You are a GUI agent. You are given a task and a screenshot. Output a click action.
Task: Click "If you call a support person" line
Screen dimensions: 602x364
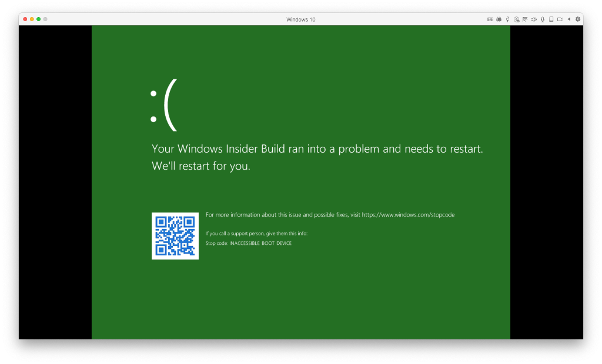[x=256, y=234]
